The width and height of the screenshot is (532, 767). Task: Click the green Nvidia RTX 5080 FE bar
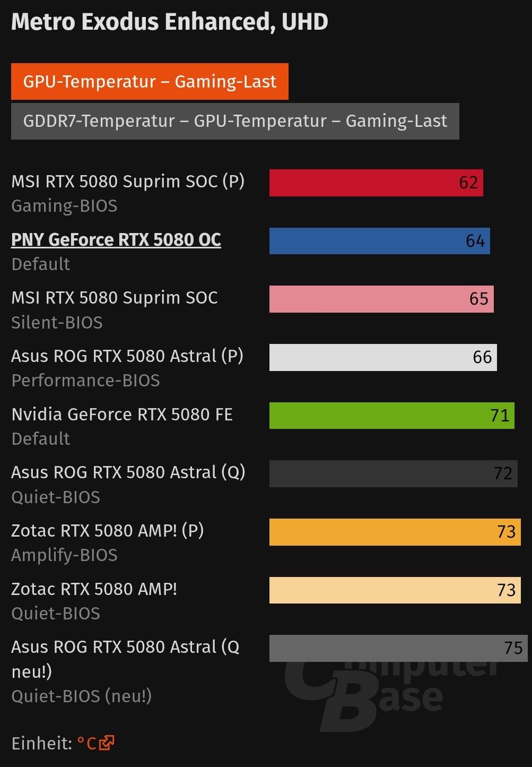(391, 416)
